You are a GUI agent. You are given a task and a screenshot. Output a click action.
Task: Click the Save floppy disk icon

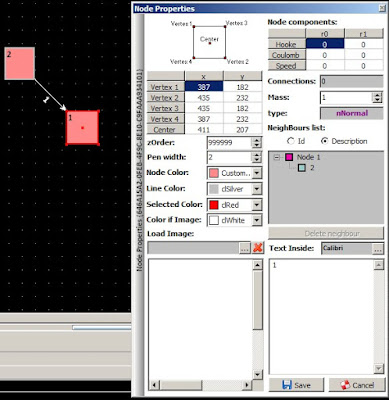pos(286,385)
